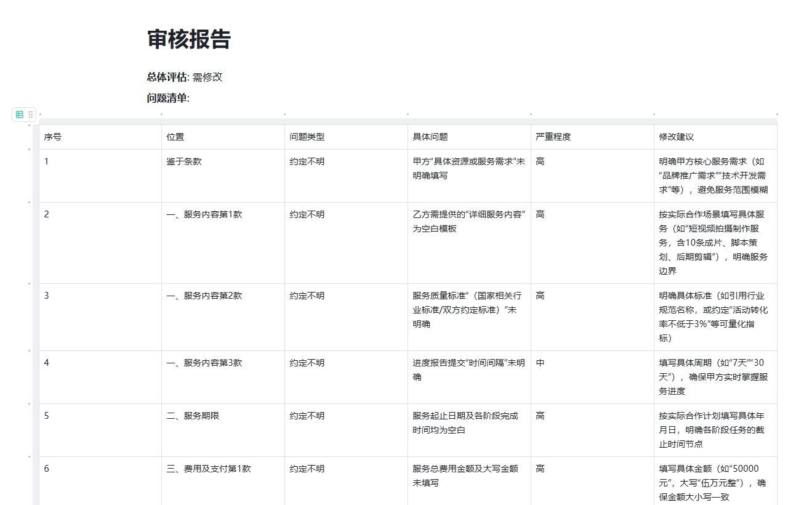Screen dimensions: 812x505
Task: Click the insert dot above the 序号 column
Action: [39, 114]
